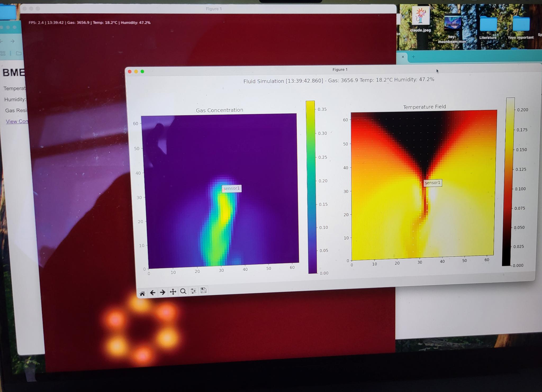Click the green zoom button of the front figure window
The image size is (542, 392).
click(142, 71)
